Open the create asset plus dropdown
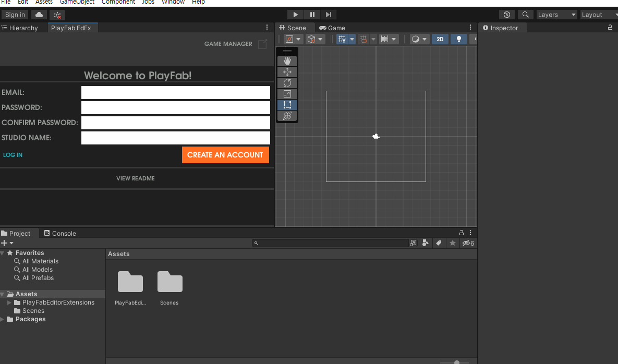The height and width of the screenshot is (364, 618). click(x=7, y=243)
